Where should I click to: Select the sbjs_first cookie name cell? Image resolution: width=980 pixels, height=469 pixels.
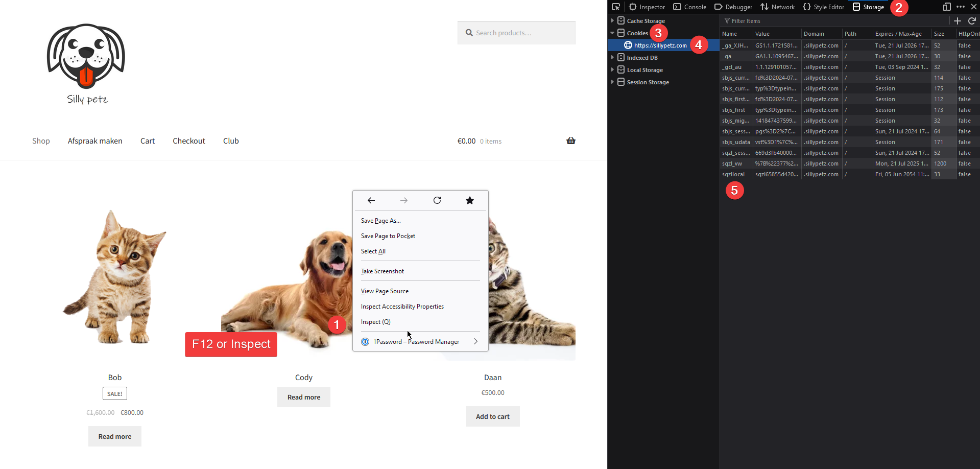tap(736, 110)
